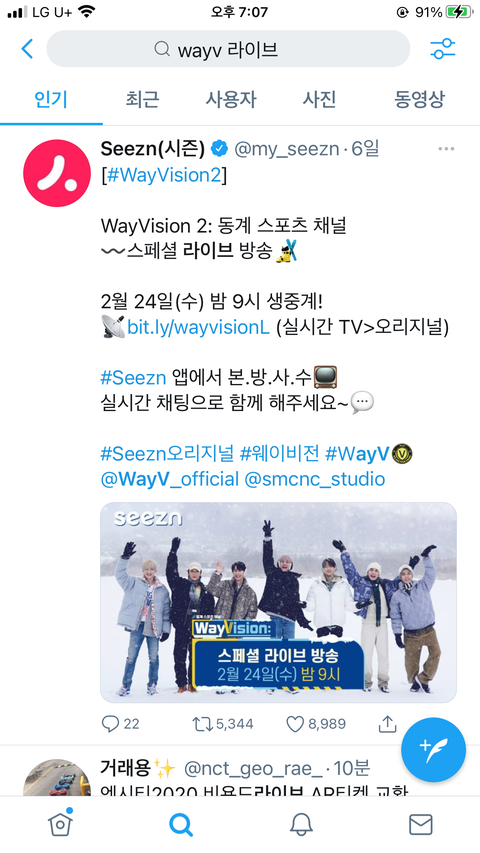The height and width of the screenshot is (853, 480).
Task: Switch to the 최근 tab
Action: tap(142, 100)
